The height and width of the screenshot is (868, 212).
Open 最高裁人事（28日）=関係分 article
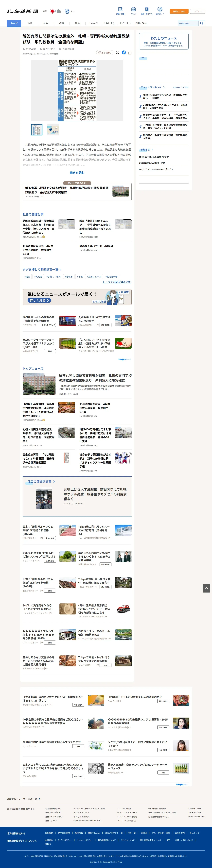[96, 246]
